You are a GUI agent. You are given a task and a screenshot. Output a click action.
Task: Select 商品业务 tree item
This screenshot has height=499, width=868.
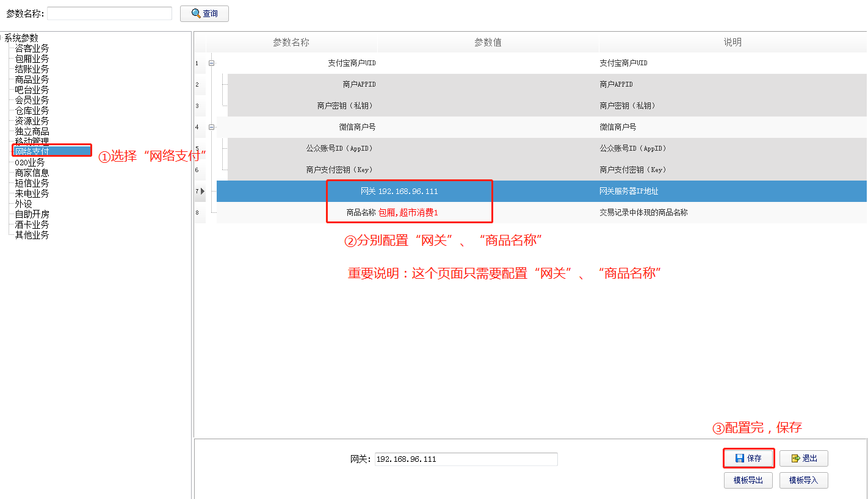(x=32, y=79)
